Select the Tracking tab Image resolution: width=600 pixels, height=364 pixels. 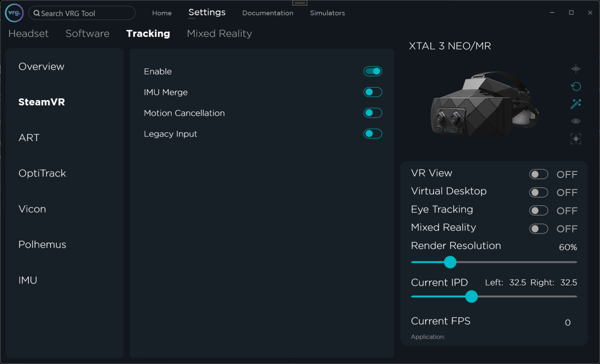point(148,33)
